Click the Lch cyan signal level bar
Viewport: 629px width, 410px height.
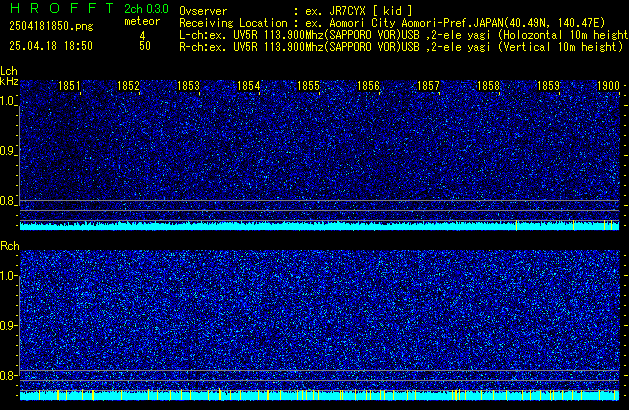click(319, 226)
